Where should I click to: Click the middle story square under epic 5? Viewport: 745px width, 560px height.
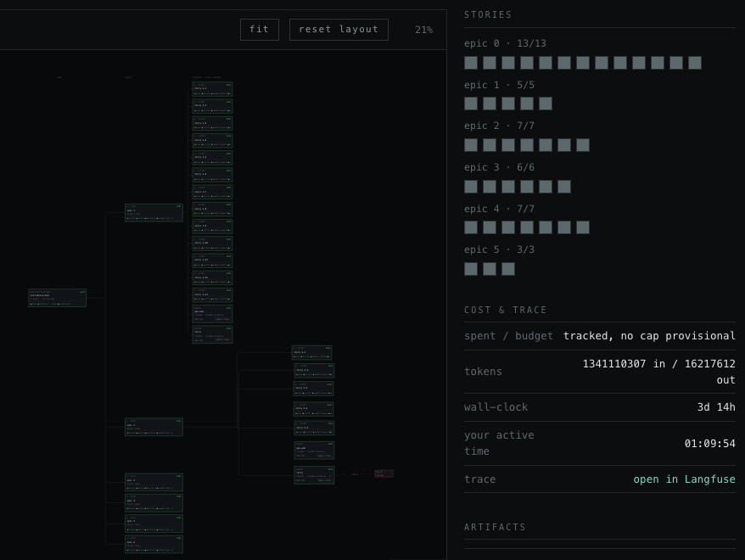click(x=490, y=269)
